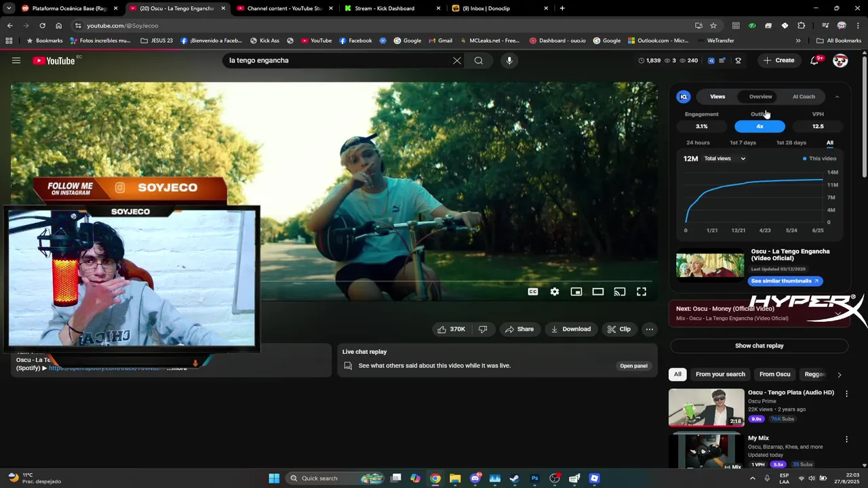This screenshot has width=868, height=488.
Task: Go to the YouTube home logo
Action: [54, 60]
